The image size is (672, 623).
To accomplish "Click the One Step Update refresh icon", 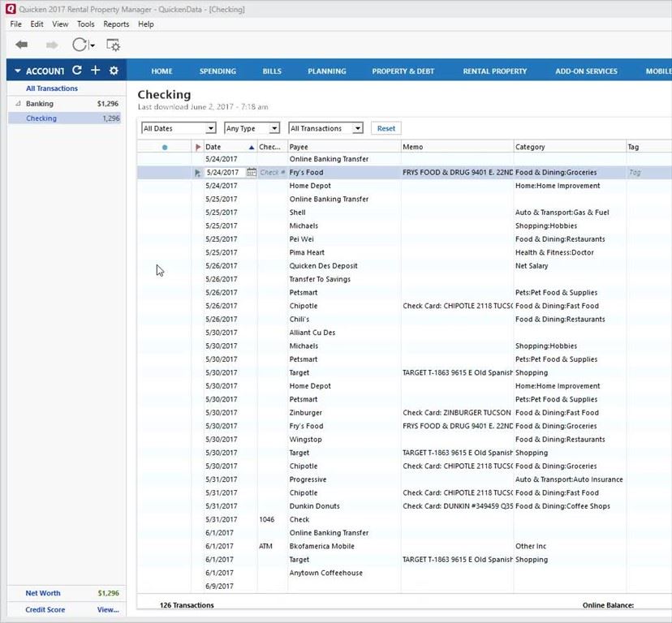I will tap(80, 45).
